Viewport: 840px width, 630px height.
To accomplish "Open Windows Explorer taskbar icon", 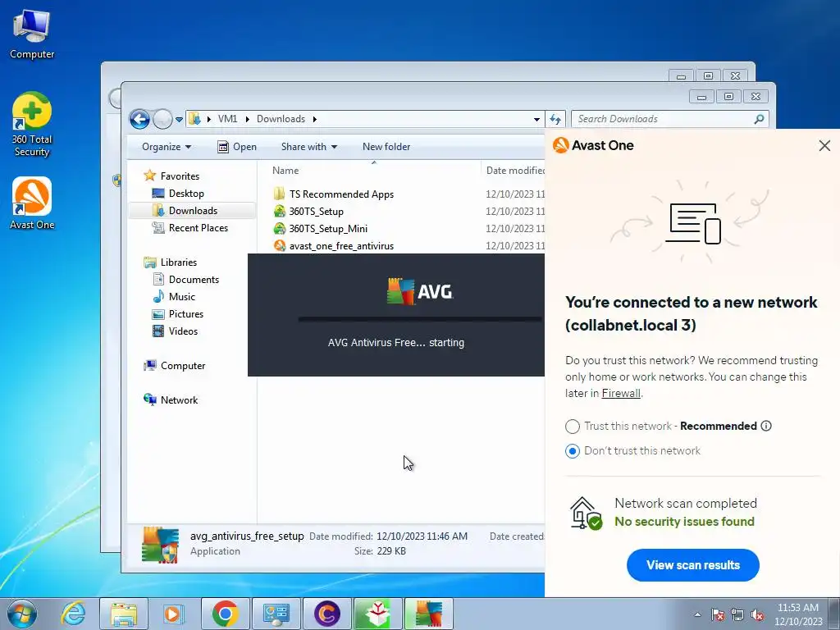I will tap(124, 614).
